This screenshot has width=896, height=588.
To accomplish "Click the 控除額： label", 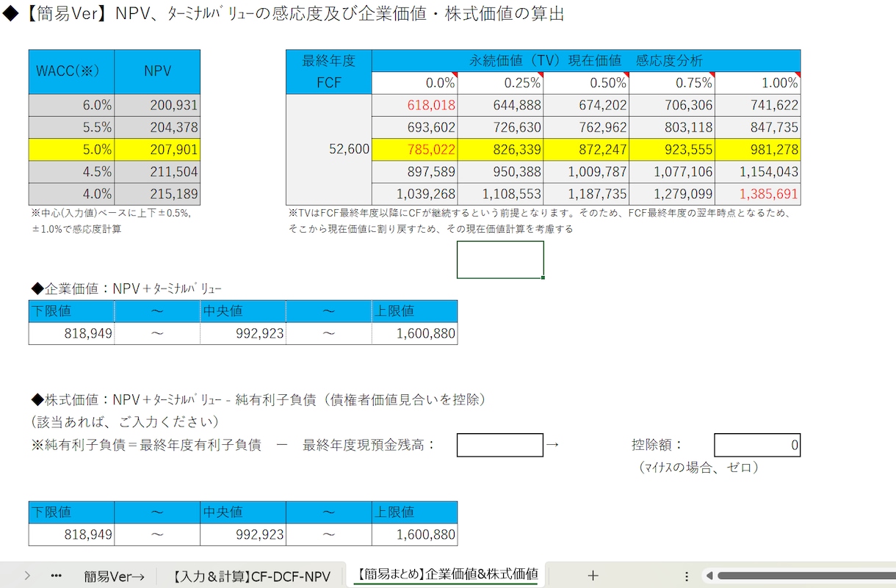I will pyautogui.click(x=657, y=445).
